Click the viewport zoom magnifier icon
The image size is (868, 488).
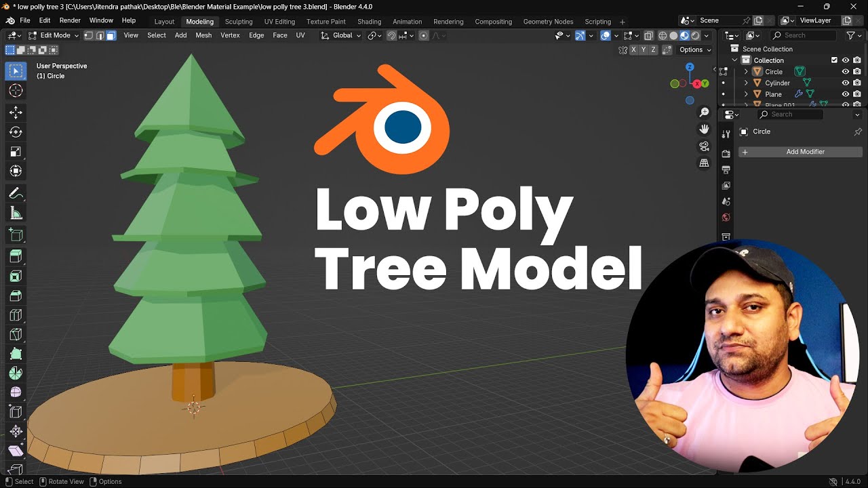[705, 113]
